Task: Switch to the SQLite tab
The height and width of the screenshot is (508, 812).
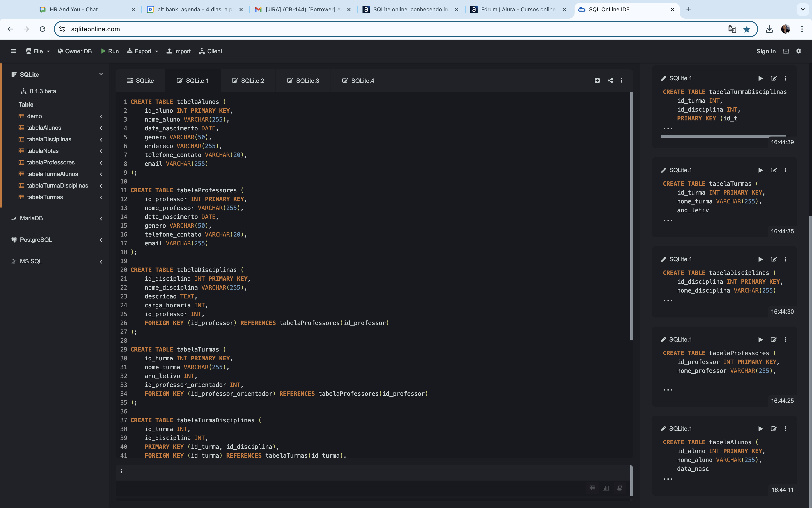Action: click(140, 81)
